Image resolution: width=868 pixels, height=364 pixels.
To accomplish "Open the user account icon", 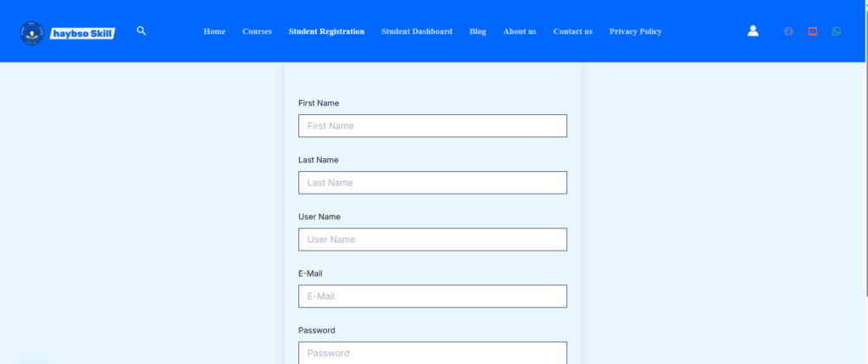I will (753, 31).
